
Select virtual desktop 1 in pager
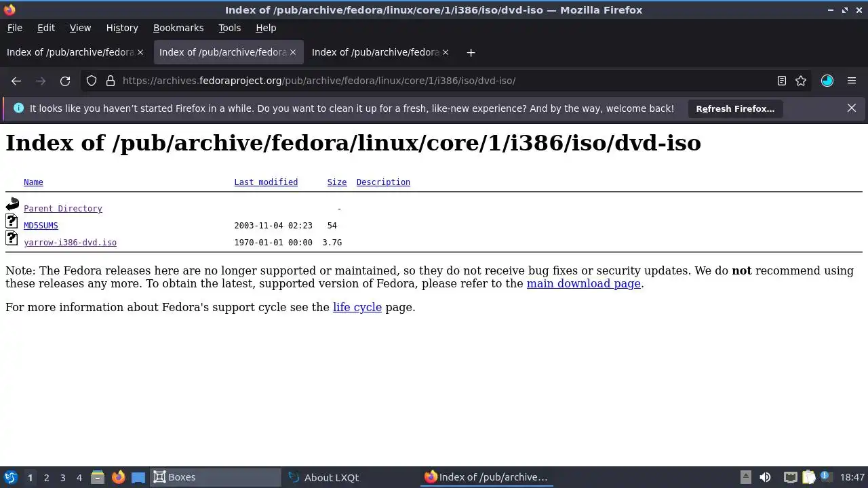pos(30,477)
